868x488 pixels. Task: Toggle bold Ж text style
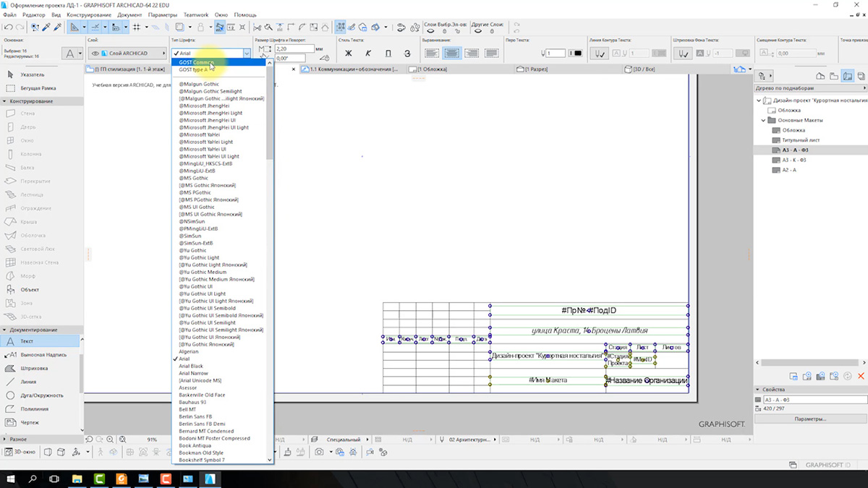coord(348,53)
